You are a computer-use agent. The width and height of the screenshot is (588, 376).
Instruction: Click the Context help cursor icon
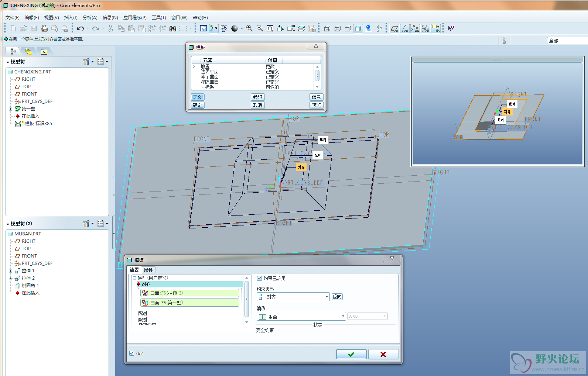(451, 28)
